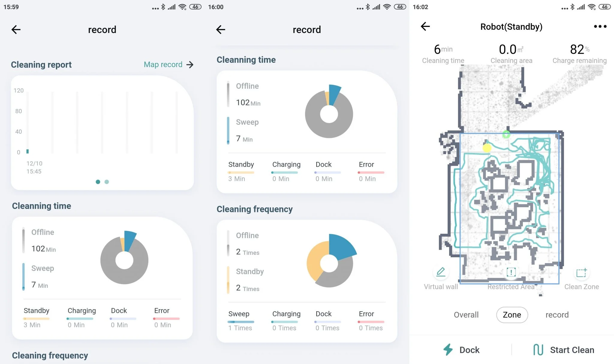Tap the Clean Zone icon
Viewport: 614px width, 364px height.
click(581, 273)
